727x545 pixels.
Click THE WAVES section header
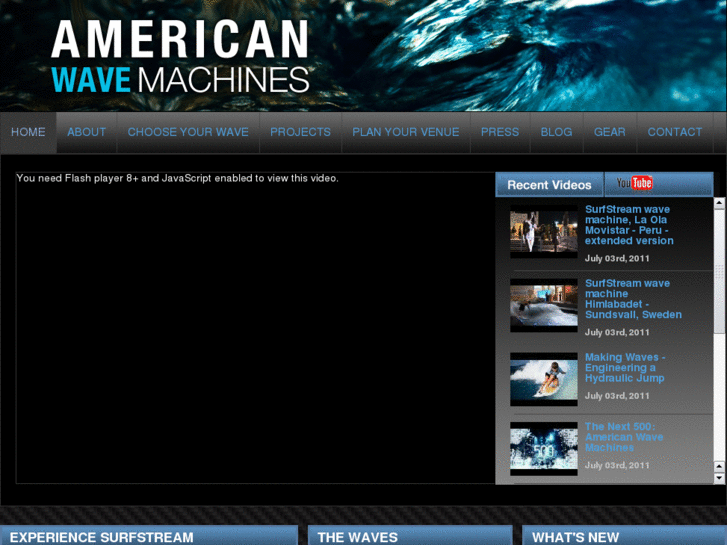pos(357,537)
